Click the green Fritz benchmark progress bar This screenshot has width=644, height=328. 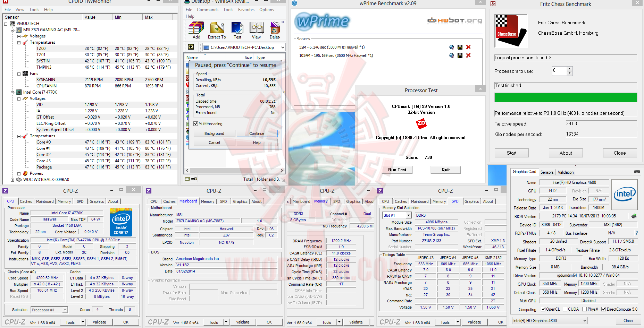(x=566, y=97)
